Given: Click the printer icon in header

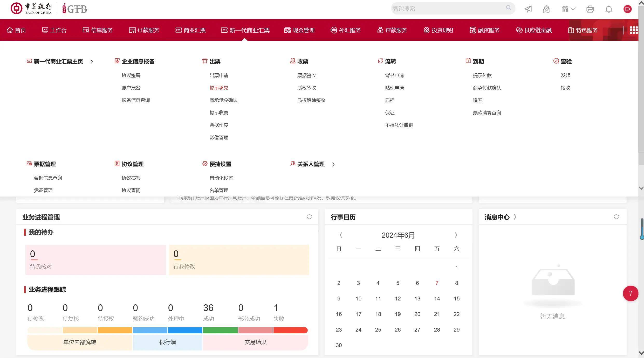Looking at the screenshot, I should [x=590, y=9].
